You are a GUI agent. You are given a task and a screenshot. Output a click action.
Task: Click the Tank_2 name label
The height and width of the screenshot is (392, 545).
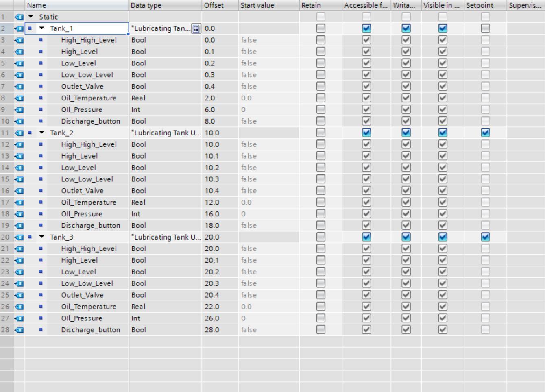61,133
